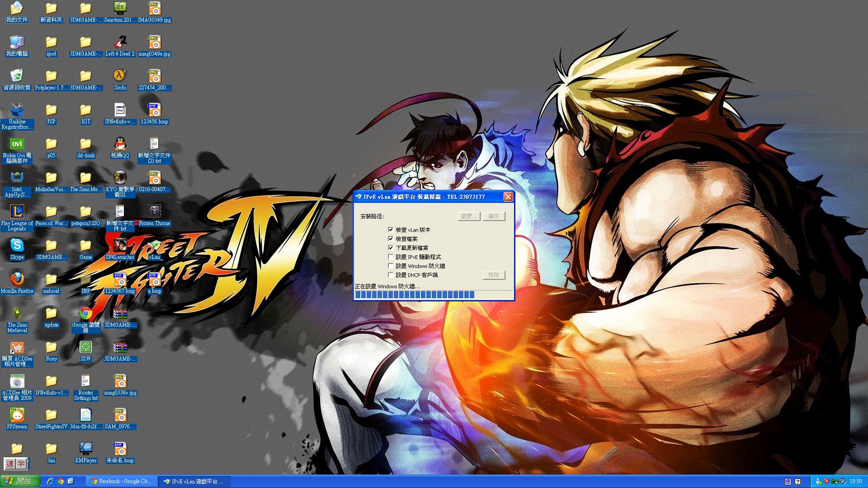Select the KMPlayer desktop icon
Viewport: 868px width, 488px height.
[85, 449]
